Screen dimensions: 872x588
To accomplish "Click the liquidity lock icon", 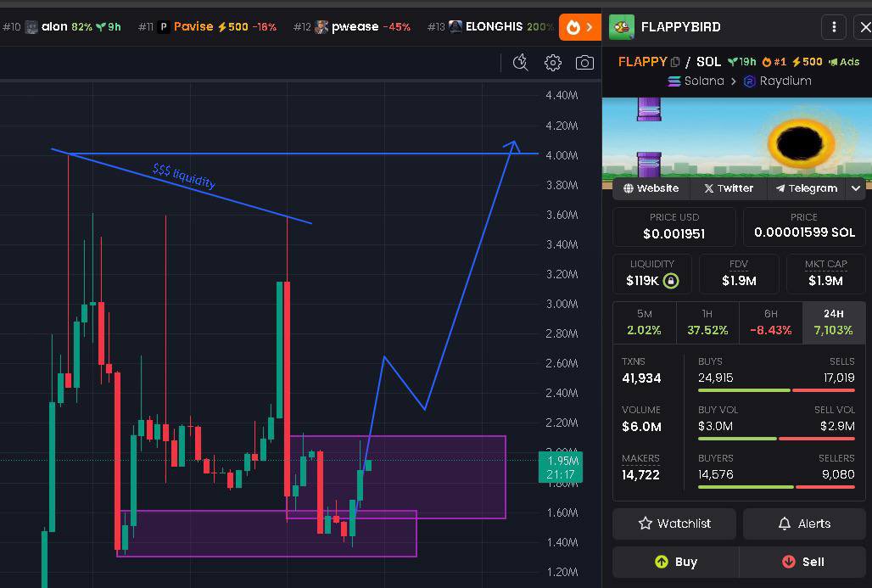I will click(671, 281).
